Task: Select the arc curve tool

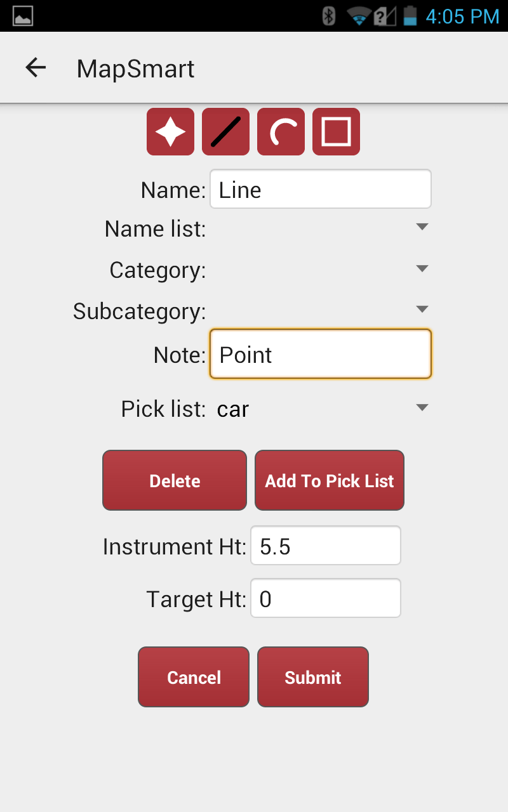Action: click(281, 132)
